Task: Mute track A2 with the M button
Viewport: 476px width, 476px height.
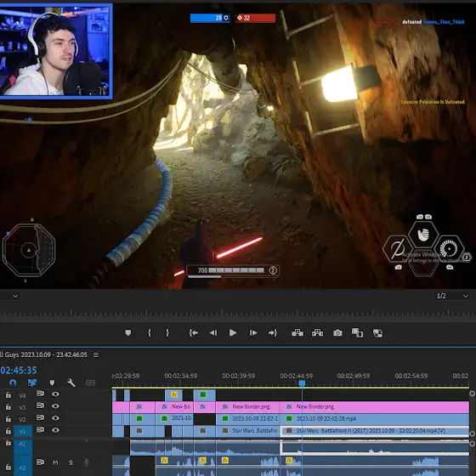Action: (55, 462)
